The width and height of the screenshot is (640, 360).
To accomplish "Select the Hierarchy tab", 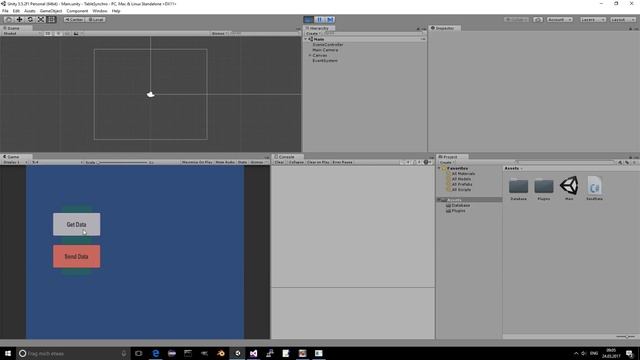I will pos(319,28).
